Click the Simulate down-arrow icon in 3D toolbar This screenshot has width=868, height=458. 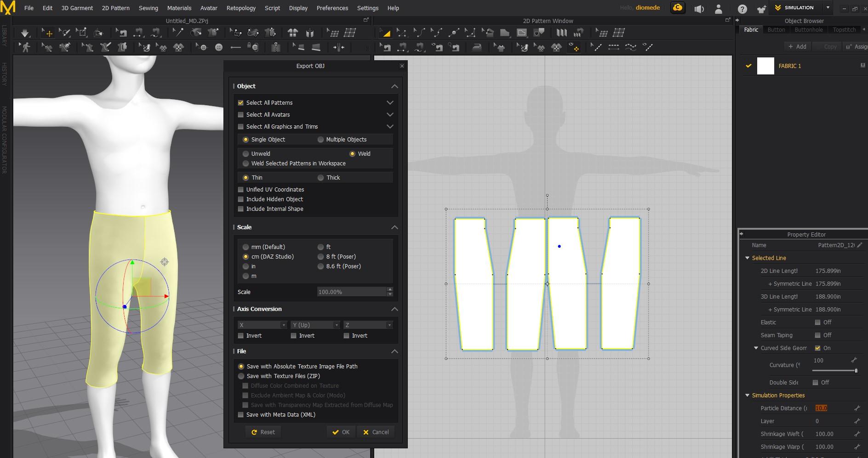tap(25, 33)
